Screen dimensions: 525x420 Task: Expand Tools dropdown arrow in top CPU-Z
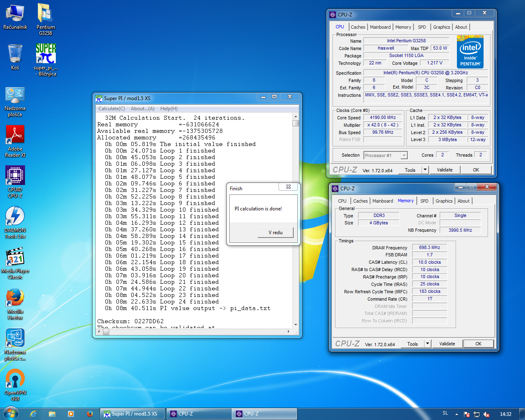[x=425, y=170]
